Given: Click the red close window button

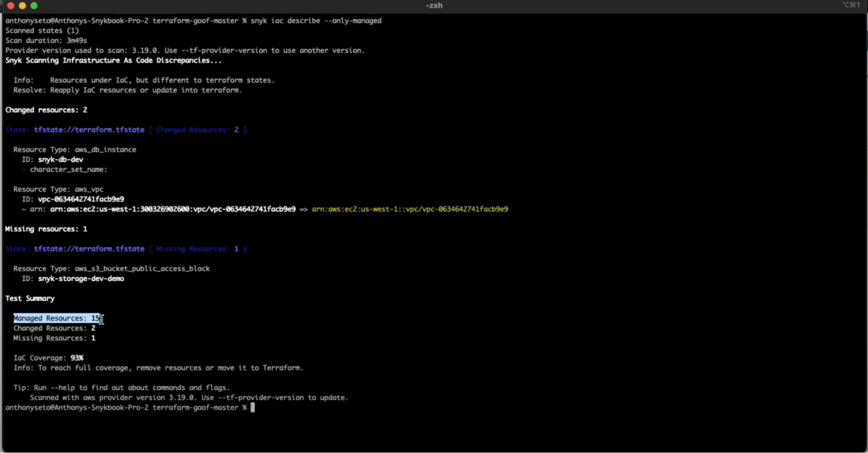Looking at the screenshot, I should coord(11,6).
